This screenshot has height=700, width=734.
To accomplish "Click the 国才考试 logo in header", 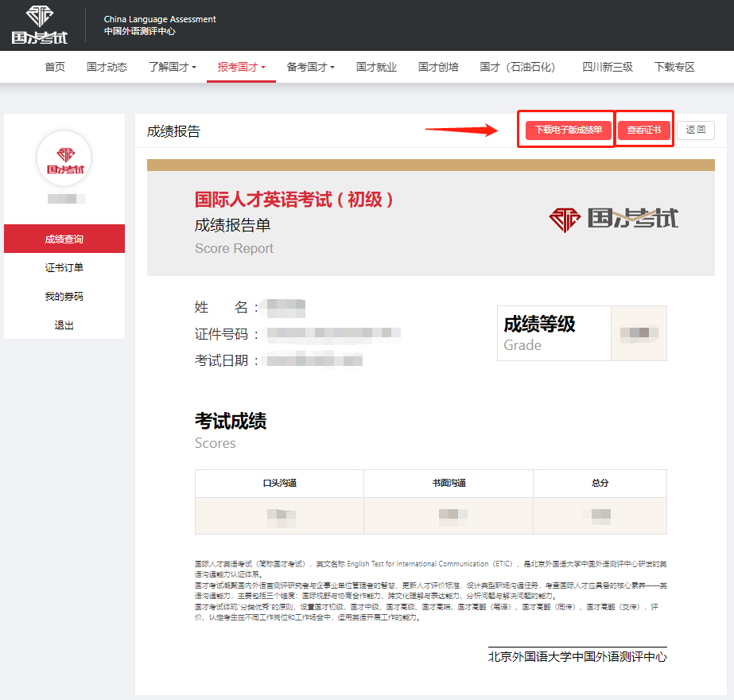I will pos(40,25).
